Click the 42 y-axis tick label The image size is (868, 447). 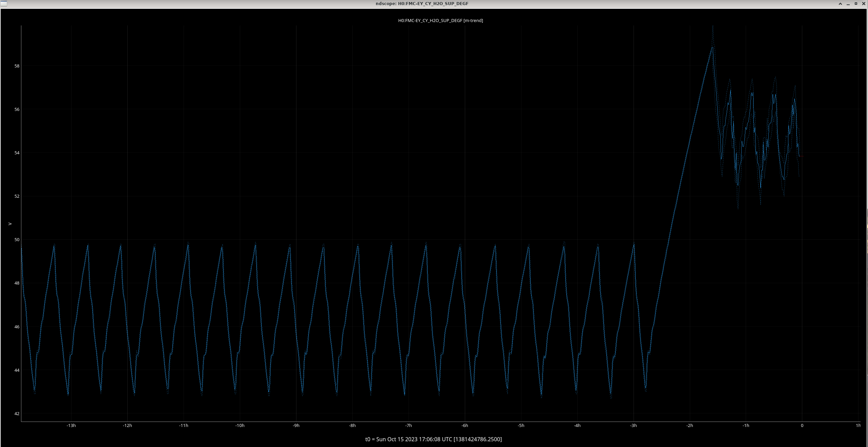pos(17,414)
